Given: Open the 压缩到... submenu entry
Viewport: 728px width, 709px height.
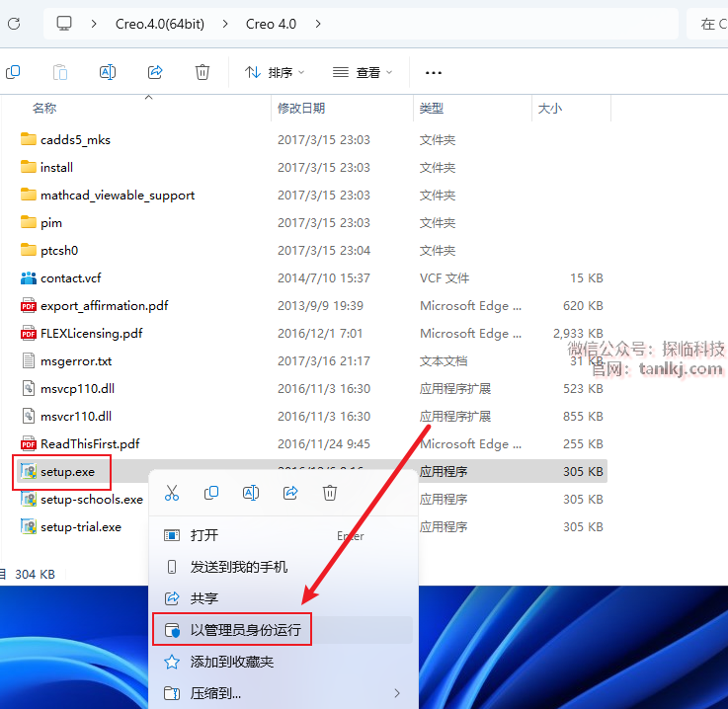Looking at the screenshot, I should [283, 693].
